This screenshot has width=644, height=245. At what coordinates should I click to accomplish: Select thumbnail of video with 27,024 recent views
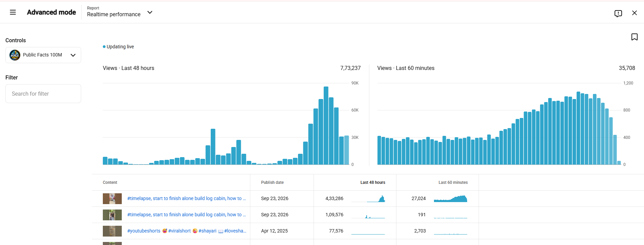112,199
